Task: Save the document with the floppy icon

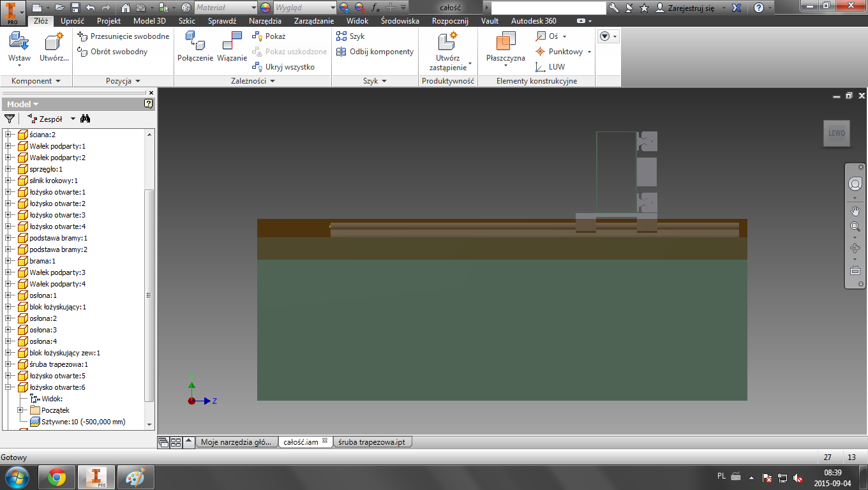Action: [x=75, y=8]
